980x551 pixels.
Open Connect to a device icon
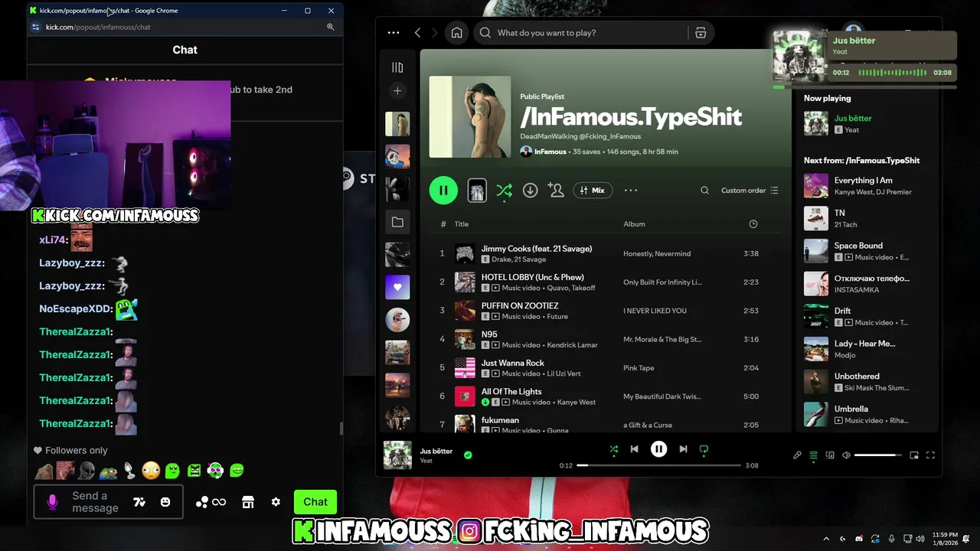pos(830,455)
